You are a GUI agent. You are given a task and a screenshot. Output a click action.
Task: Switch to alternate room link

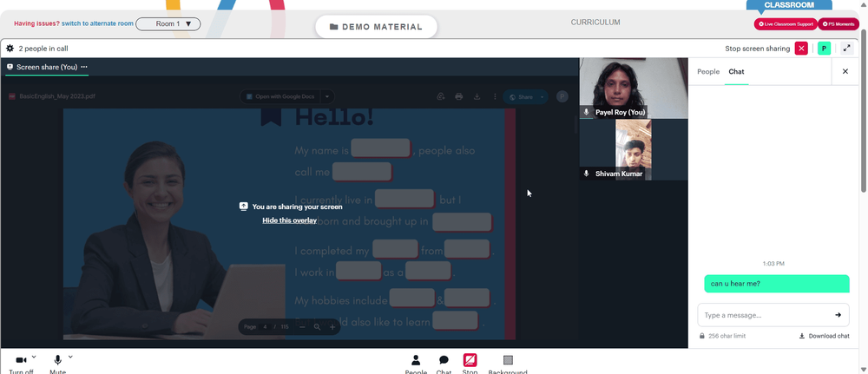[97, 23]
